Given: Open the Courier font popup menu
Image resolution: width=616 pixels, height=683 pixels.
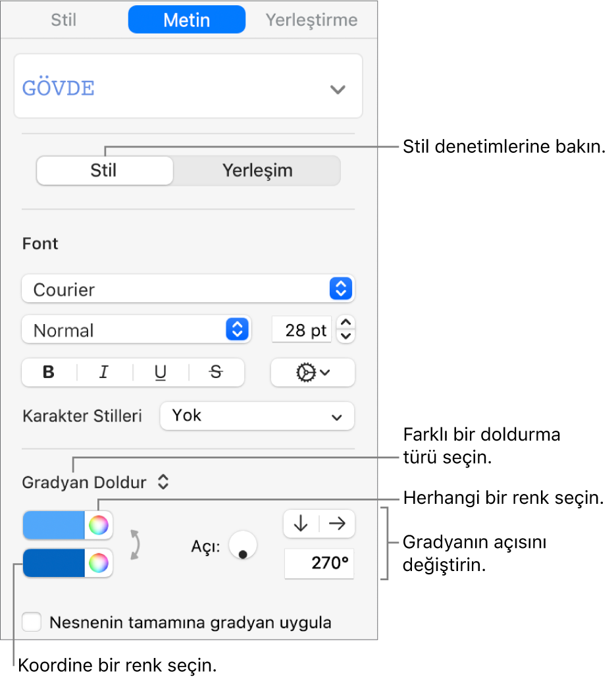Looking at the screenshot, I should pos(188,288).
